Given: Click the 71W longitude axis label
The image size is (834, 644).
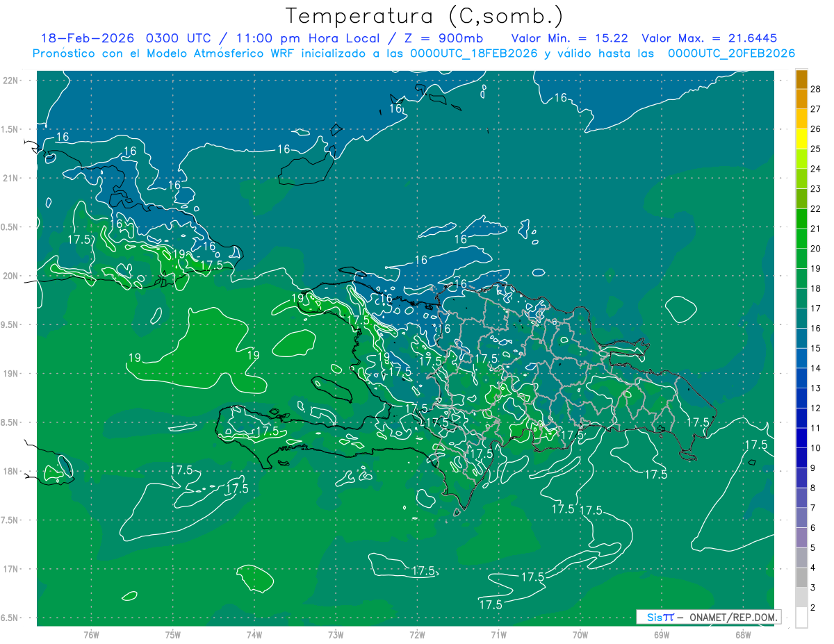Looking at the screenshot, I should [498, 634].
